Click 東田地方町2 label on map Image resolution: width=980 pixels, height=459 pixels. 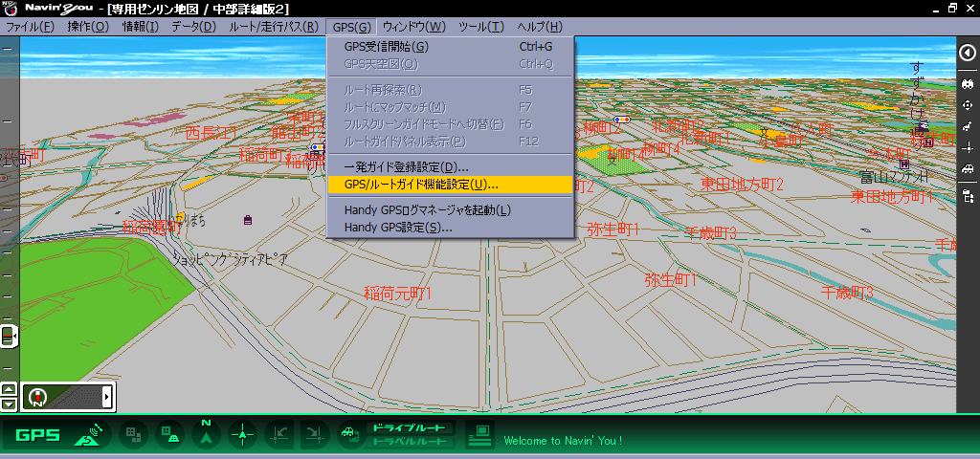point(742,184)
